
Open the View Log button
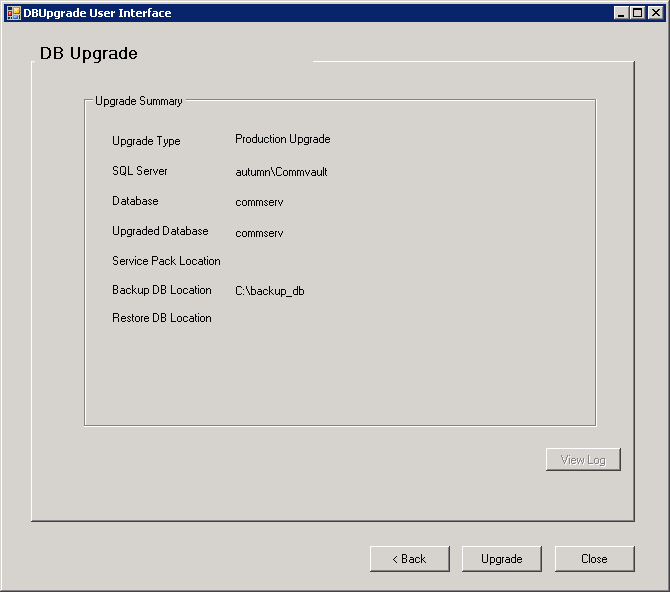(583, 460)
